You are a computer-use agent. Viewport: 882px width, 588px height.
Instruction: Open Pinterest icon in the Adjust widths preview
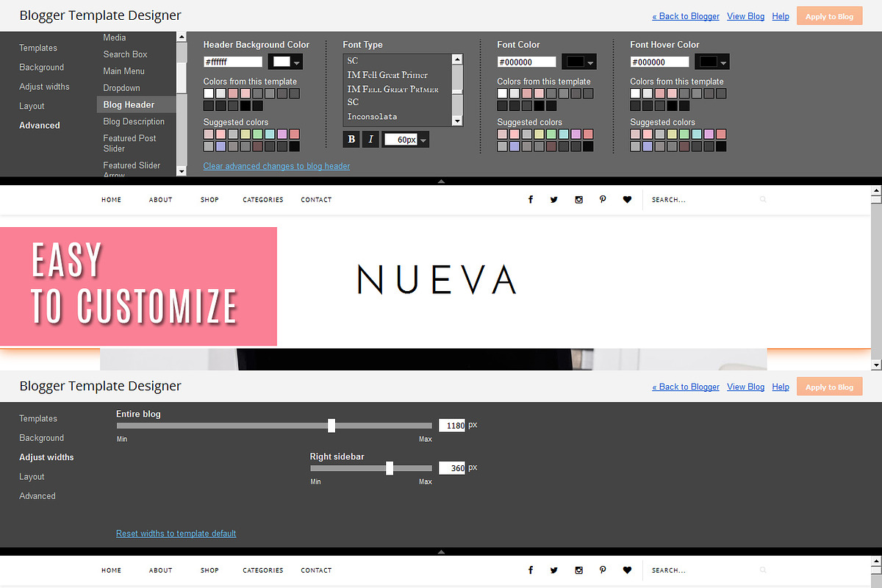(603, 570)
